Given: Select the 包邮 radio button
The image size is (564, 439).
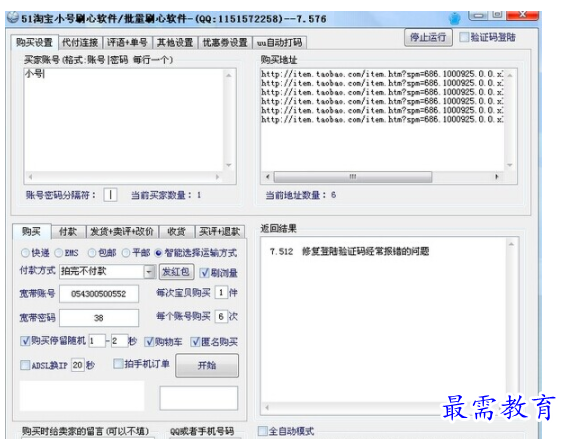Looking at the screenshot, I should pyautogui.click(x=92, y=253).
